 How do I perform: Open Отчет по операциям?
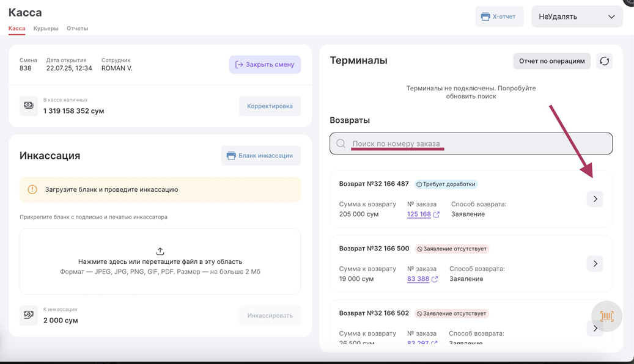coord(551,61)
